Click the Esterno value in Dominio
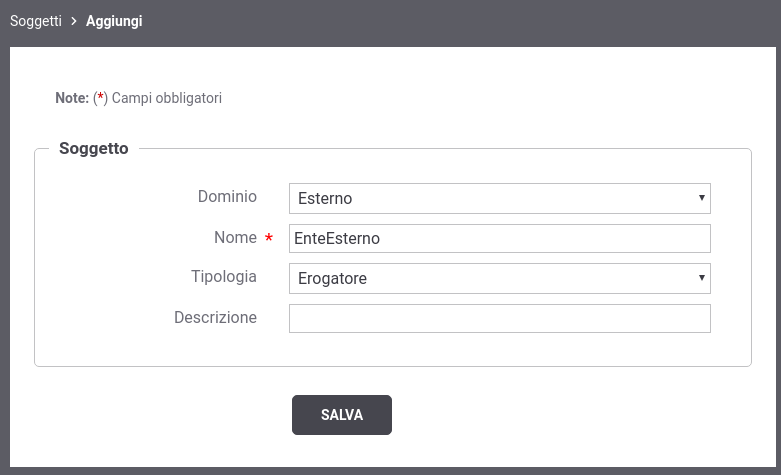The width and height of the screenshot is (781, 475). (325, 198)
